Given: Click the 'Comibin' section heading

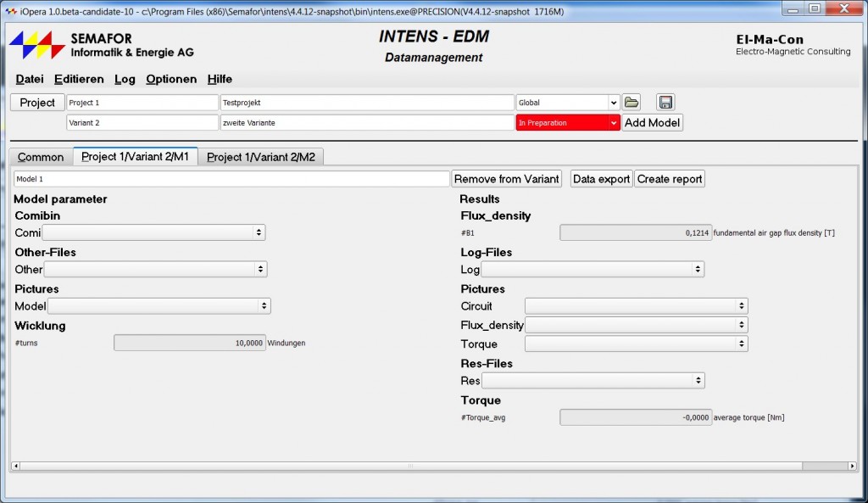Looking at the screenshot, I should (x=37, y=215).
